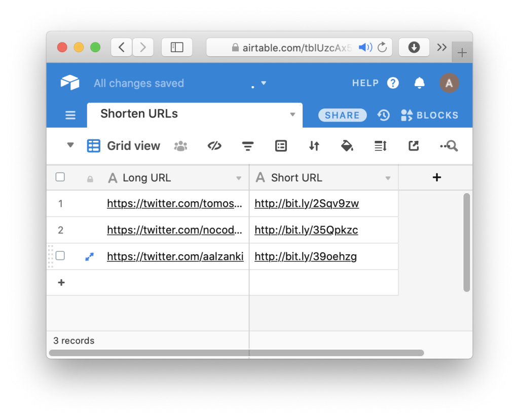Select the Shorten URLs table tab
Viewport: 519px width, 420px height.
point(139,114)
